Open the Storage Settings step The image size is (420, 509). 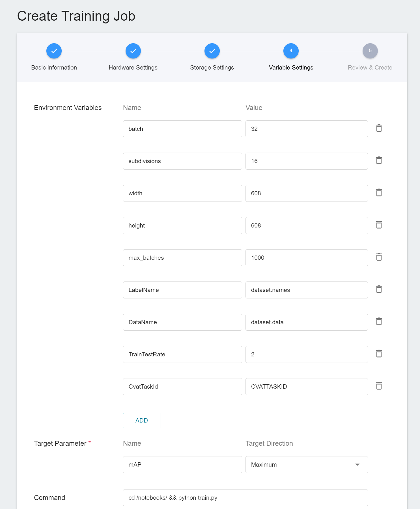[212, 51]
